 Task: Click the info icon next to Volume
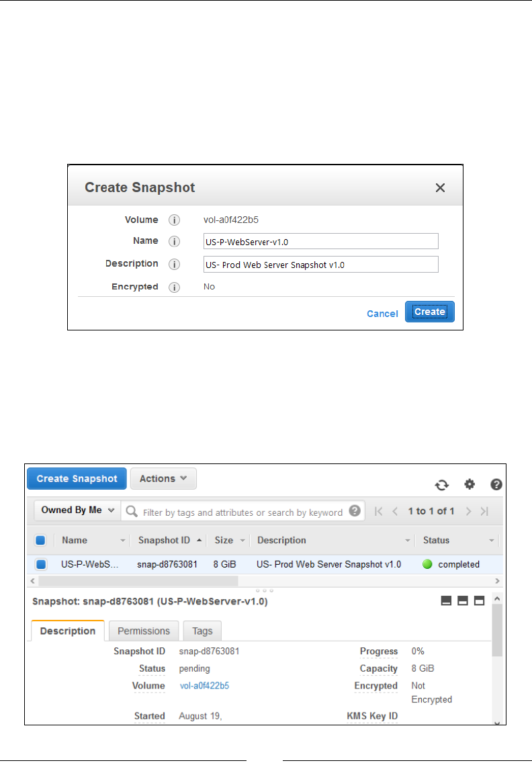(174, 220)
